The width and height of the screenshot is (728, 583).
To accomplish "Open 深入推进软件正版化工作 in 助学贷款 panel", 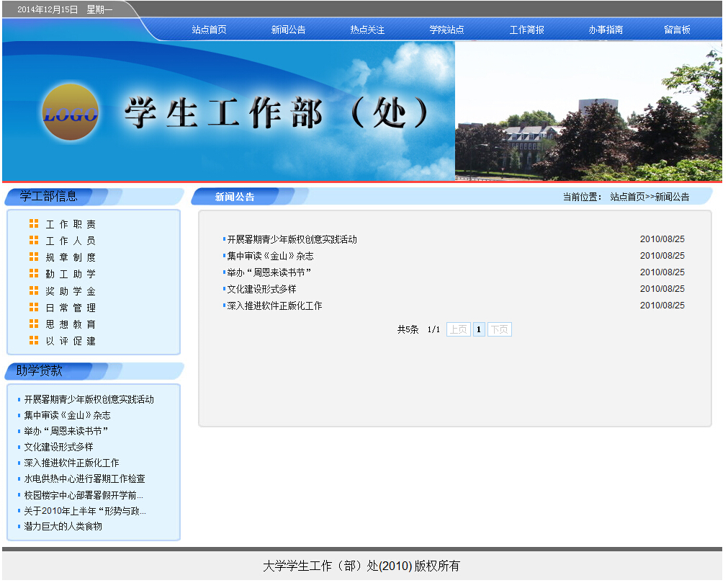I will (x=71, y=463).
